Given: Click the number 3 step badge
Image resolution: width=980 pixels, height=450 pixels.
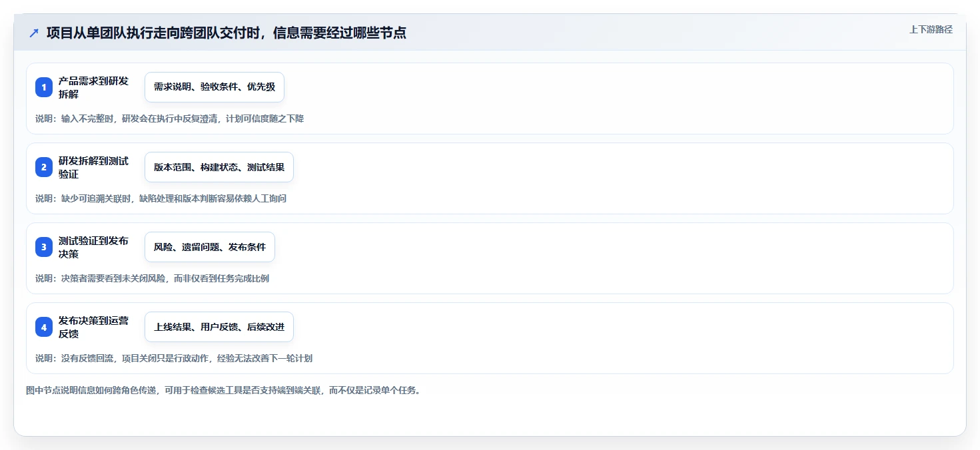Looking at the screenshot, I should click(44, 247).
